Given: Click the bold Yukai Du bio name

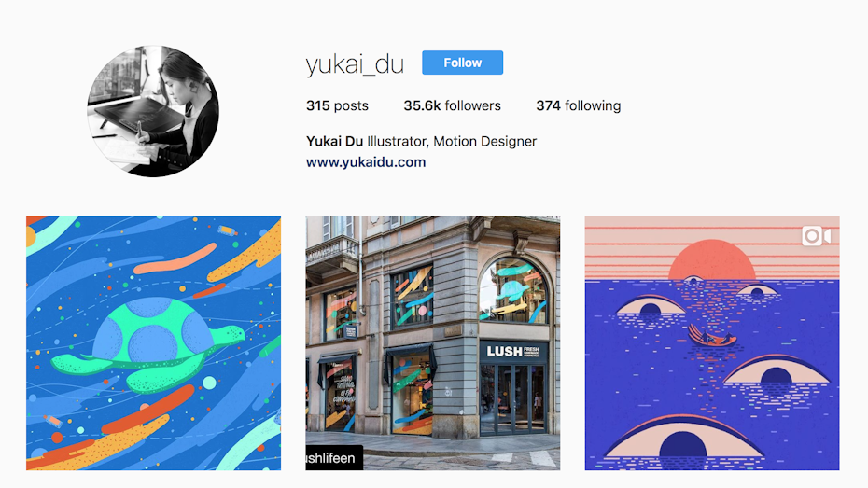Looking at the screenshot, I should tap(334, 141).
